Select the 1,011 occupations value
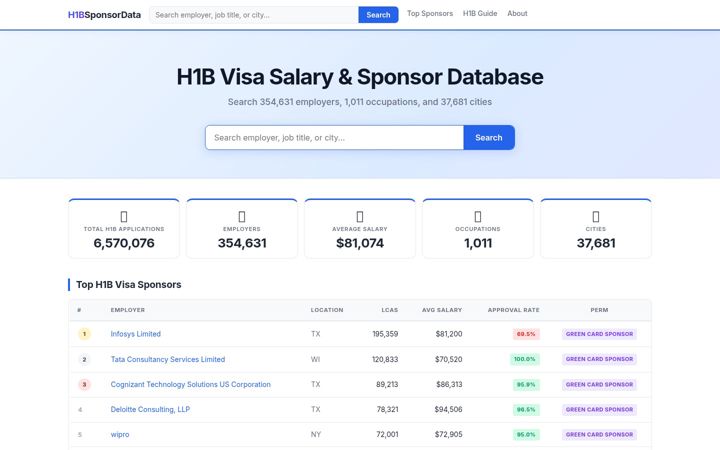This screenshot has height=450, width=720. [x=478, y=243]
